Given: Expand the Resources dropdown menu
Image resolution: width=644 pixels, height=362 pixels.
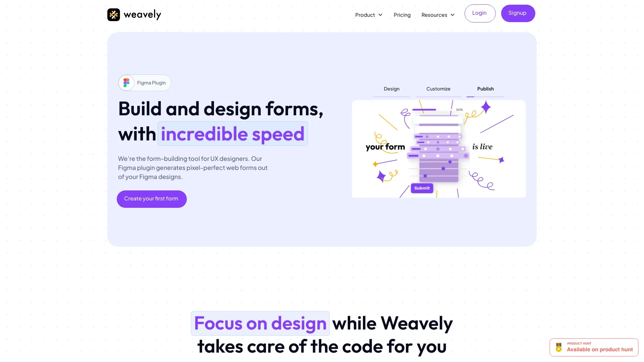Looking at the screenshot, I should 437,15.
